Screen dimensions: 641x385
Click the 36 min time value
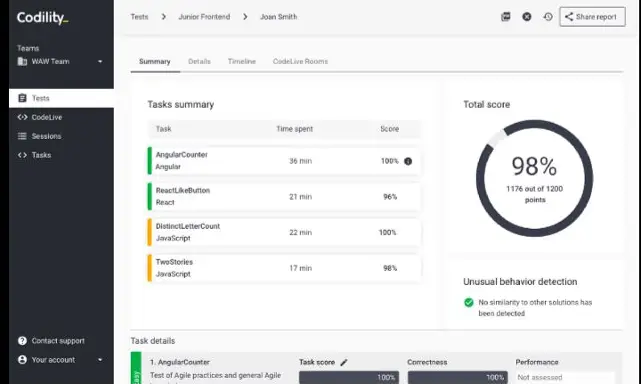300,161
